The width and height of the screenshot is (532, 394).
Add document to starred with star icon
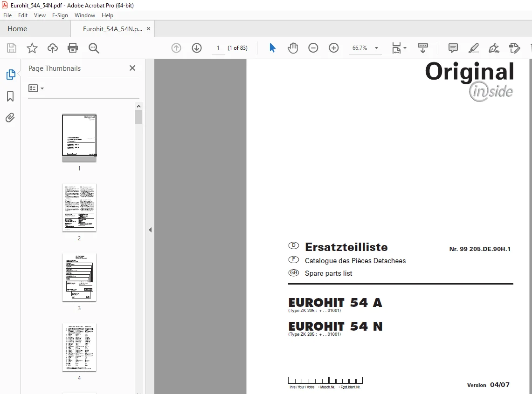(32, 48)
